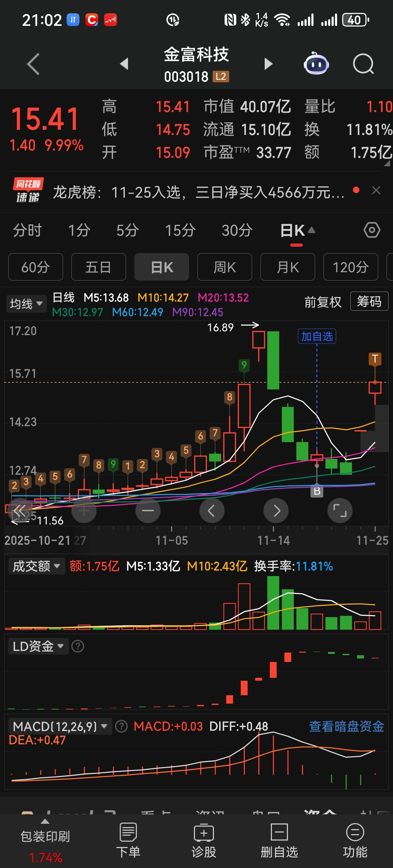Open chart settings hexagon gear icon
This screenshot has width=393, height=868.
(x=372, y=231)
